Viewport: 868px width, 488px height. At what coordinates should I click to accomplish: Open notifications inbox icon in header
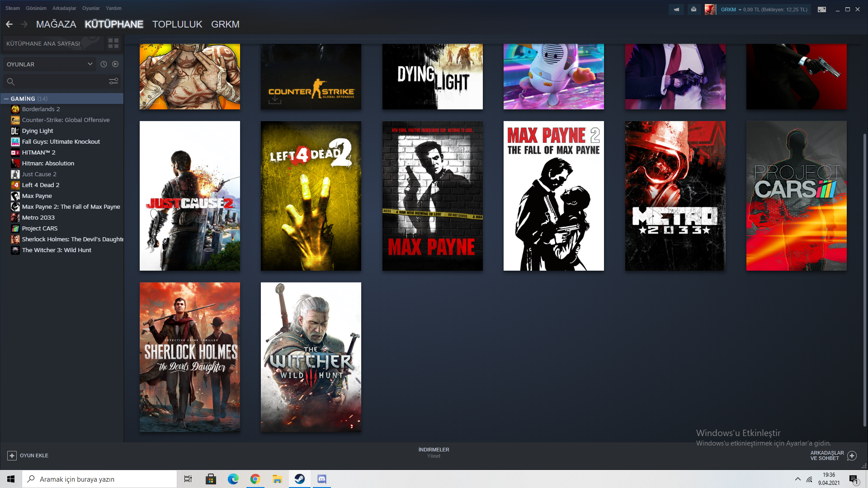tap(693, 9)
